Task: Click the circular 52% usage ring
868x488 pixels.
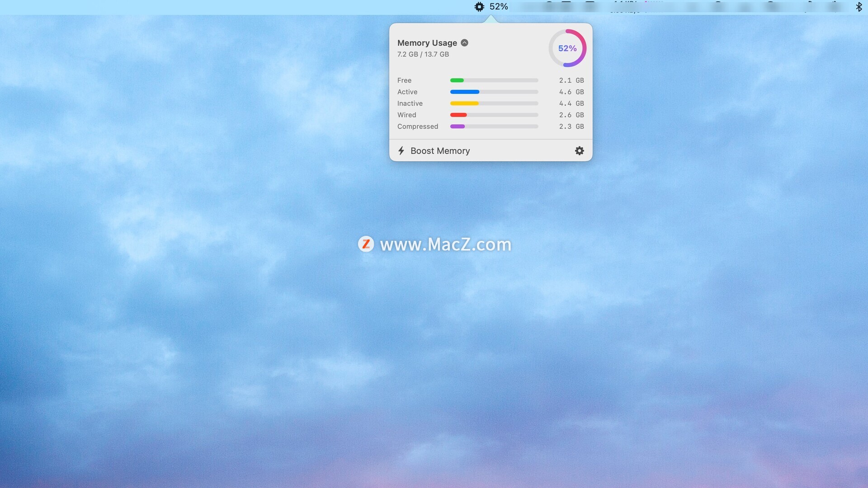Action: pos(567,48)
